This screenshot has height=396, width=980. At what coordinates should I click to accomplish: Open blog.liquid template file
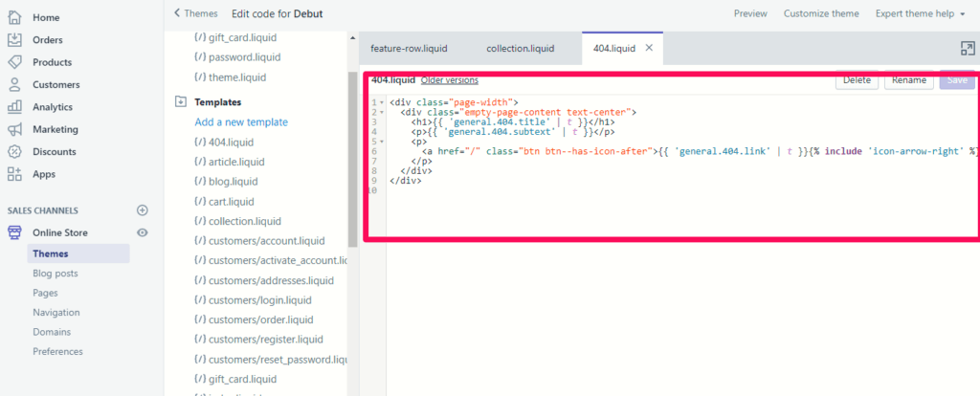(232, 182)
